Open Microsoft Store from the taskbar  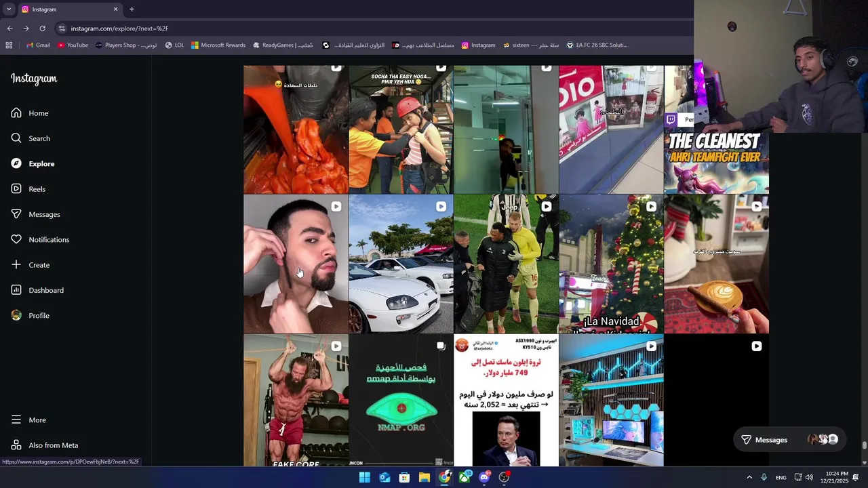tap(404, 477)
